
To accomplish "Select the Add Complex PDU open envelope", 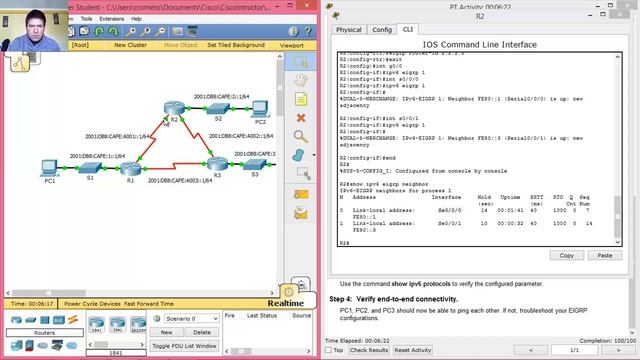I will point(301,213).
